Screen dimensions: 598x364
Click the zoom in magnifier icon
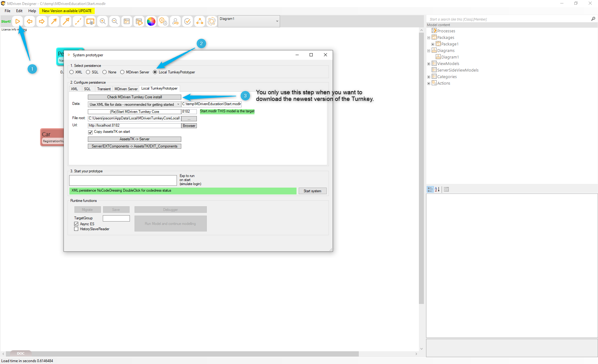(102, 21)
